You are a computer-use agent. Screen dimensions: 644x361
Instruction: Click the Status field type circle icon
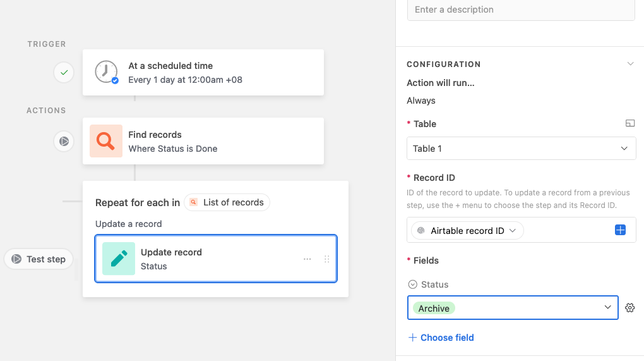[412, 285]
